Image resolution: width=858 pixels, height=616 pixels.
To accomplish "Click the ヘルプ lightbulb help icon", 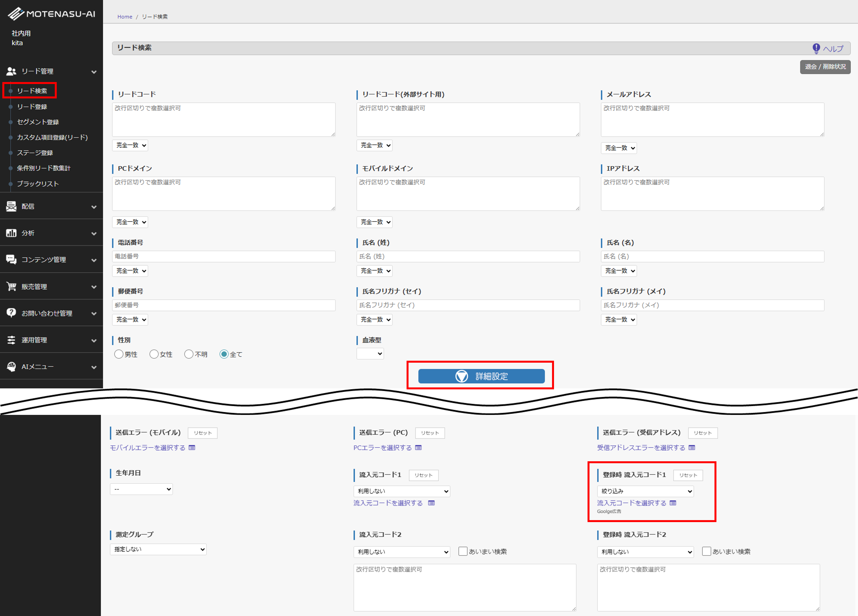I will click(x=816, y=48).
